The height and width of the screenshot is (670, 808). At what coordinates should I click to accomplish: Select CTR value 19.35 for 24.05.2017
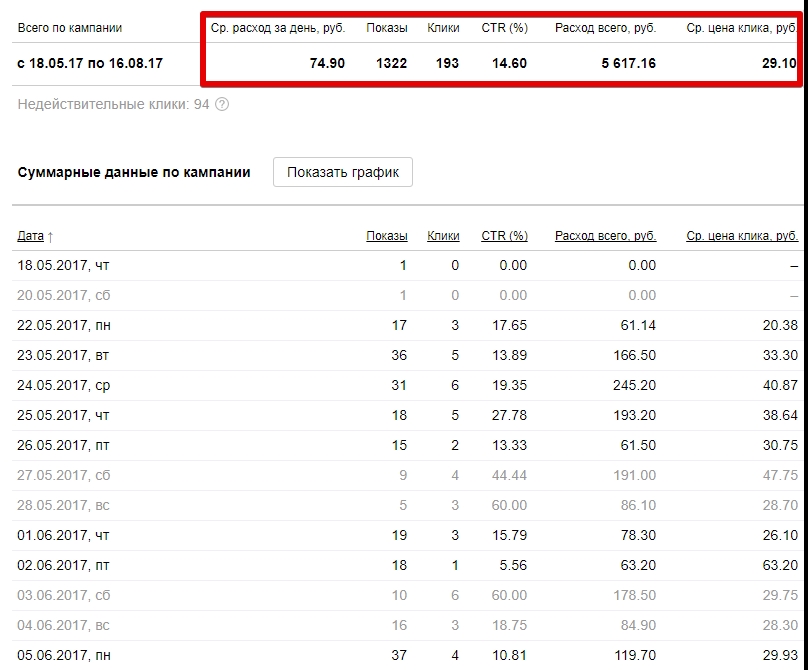[509, 385]
